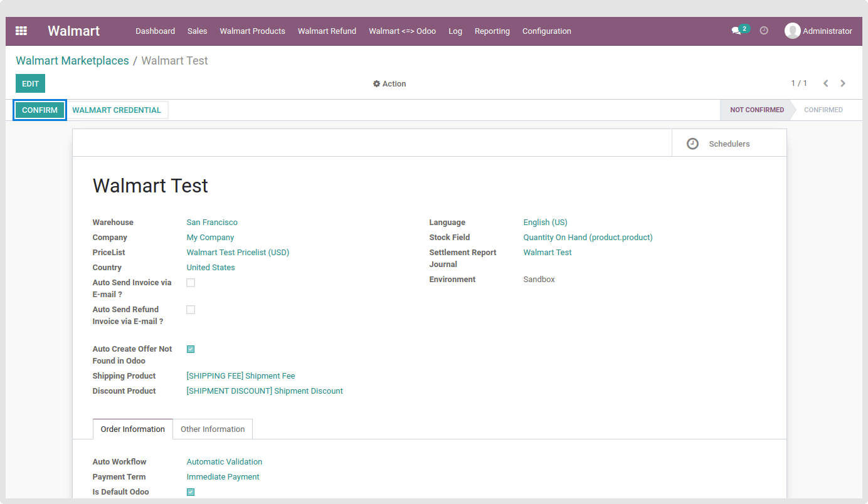Viewport: 868px width, 504px height.
Task: Go back to Walmart Marketplaces breadcrumb
Action: coord(72,61)
